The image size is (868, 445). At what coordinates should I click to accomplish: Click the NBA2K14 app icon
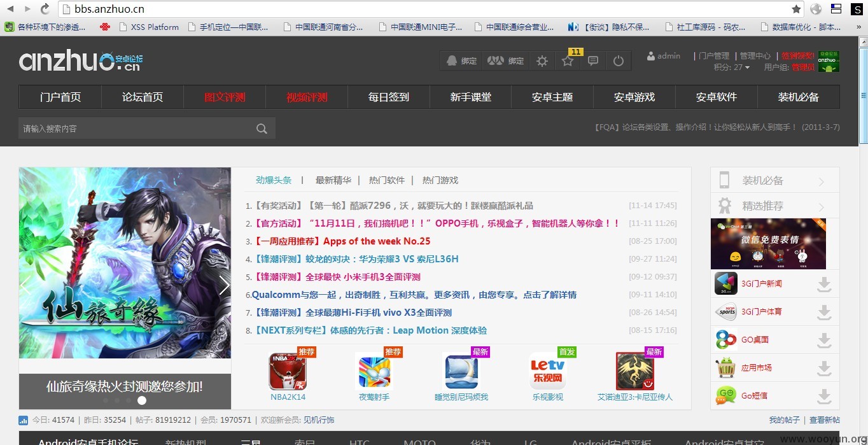pos(288,371)
